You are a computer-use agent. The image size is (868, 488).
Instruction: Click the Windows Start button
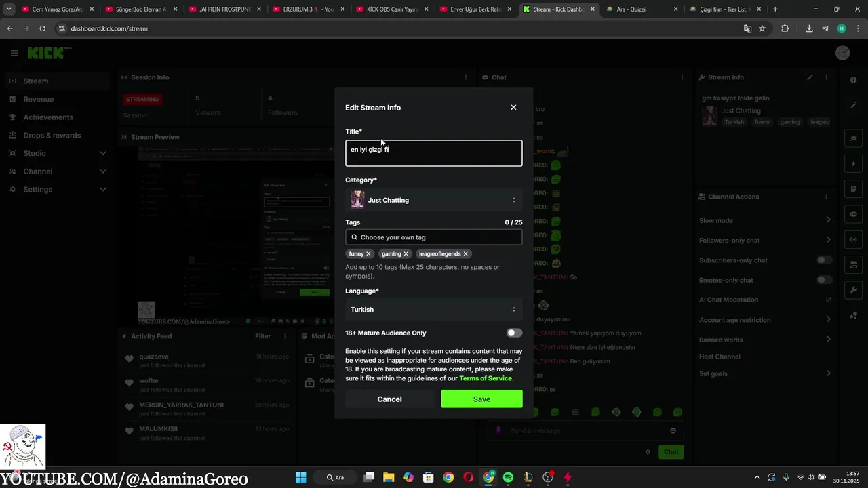pyautogui.click(x=300, y=477)
